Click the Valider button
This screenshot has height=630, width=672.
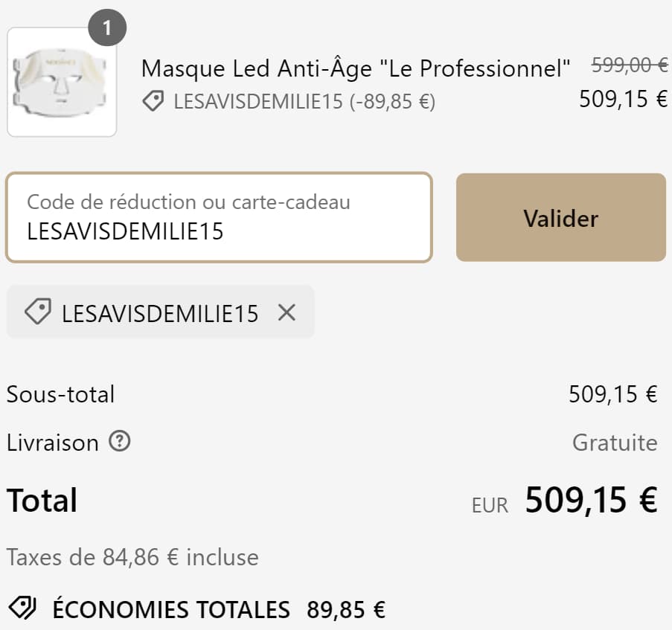point(560,218)
